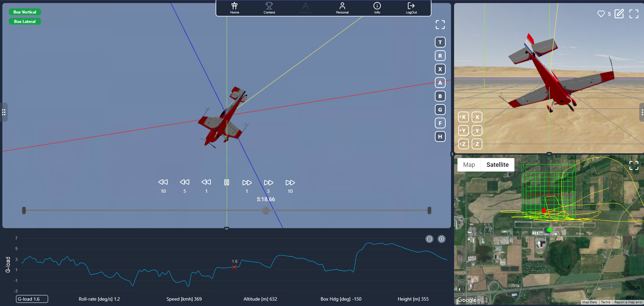Zoom in the G-load chart

[442, 239]
